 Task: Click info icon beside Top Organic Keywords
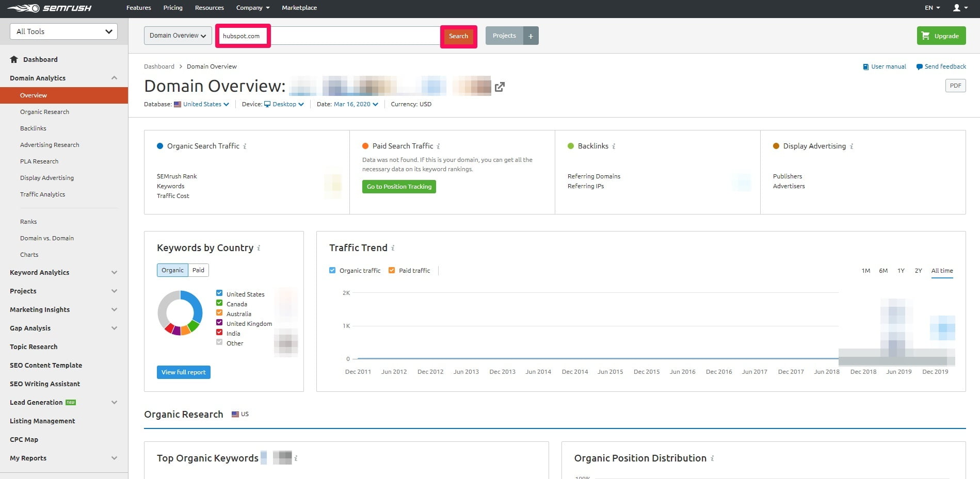pyautogui.click(x=296, y=458)
